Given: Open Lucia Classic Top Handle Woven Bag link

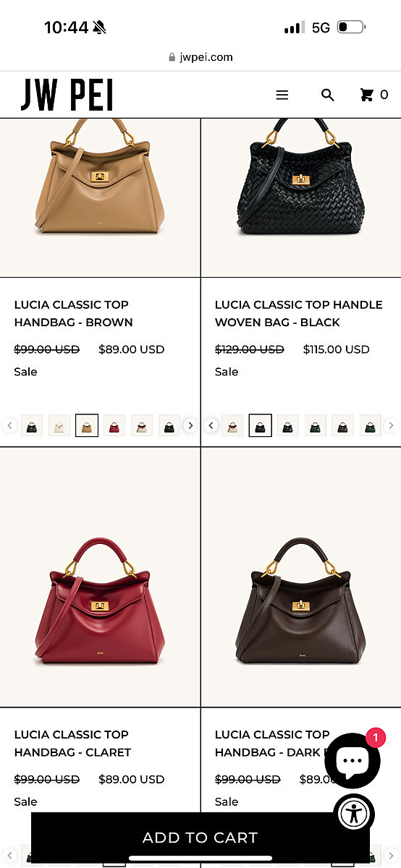Looking at the screenshot, I should pos(298,313).
